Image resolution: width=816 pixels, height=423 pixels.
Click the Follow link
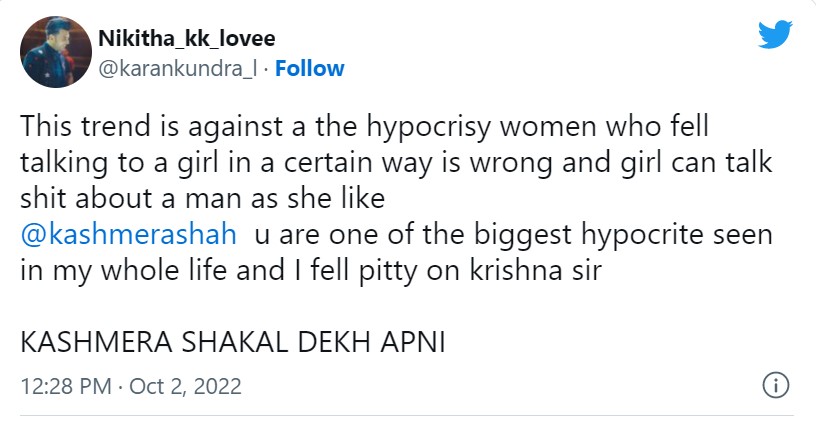[x=309, y=68]
